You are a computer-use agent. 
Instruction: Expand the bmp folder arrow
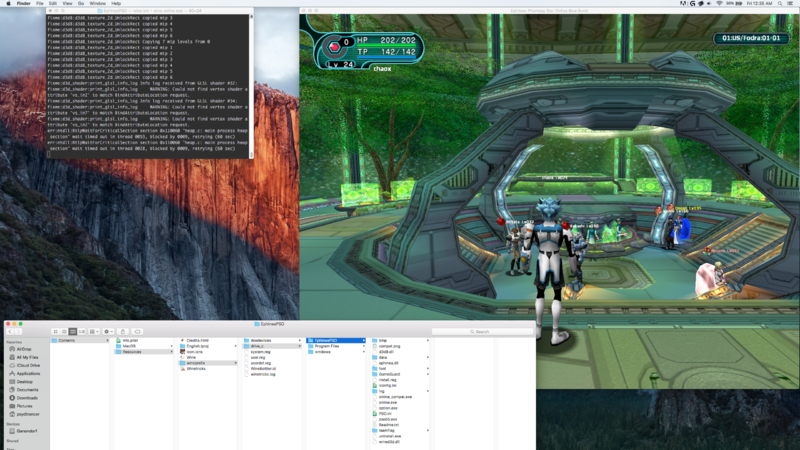[x=428, y=340]
